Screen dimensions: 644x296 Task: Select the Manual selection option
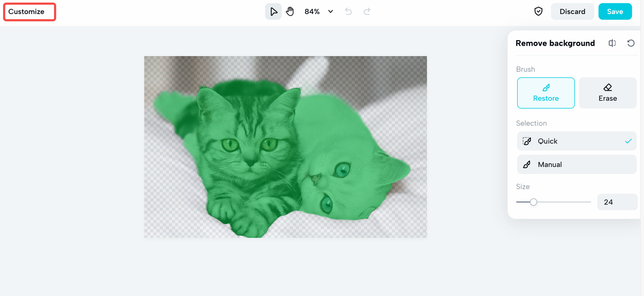pyautogui.click(x=577, y=165)
